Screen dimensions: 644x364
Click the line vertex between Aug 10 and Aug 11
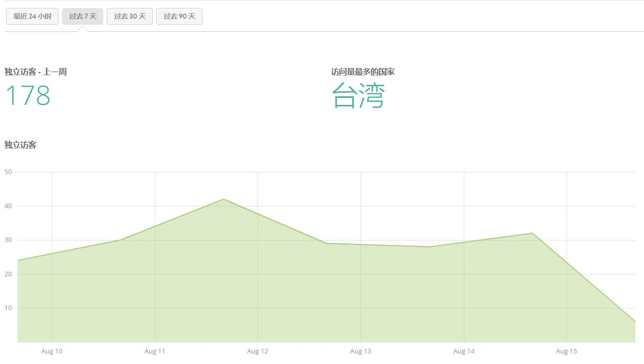tap(120, 240)
